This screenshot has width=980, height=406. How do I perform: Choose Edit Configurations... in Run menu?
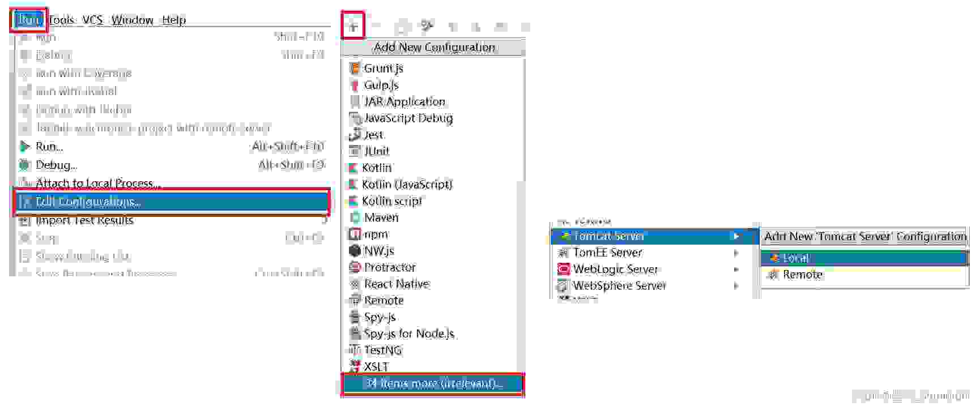172,202
